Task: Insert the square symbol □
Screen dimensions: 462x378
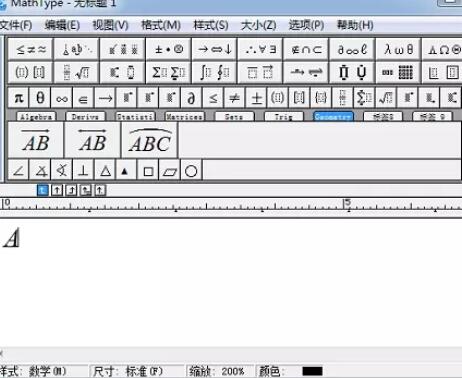Action: pos(148,171)
